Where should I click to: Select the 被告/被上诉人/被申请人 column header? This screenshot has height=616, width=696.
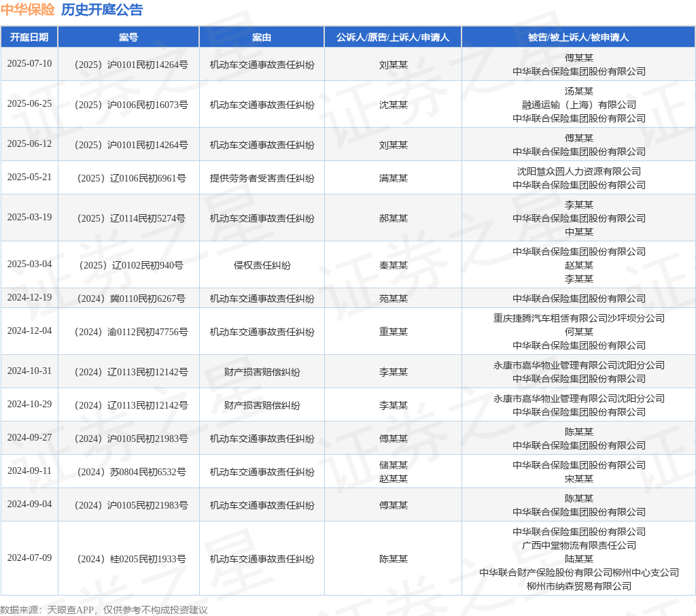(578, 37)
